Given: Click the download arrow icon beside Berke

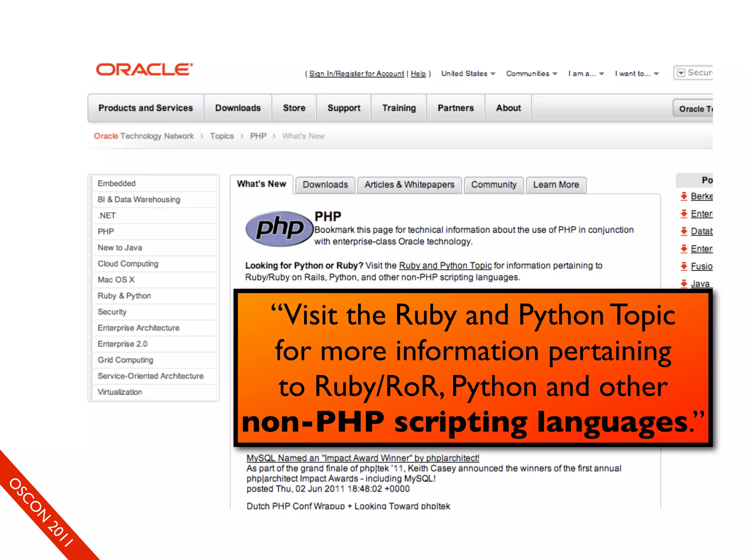Looking at the screenshot, I should point(684,196).
